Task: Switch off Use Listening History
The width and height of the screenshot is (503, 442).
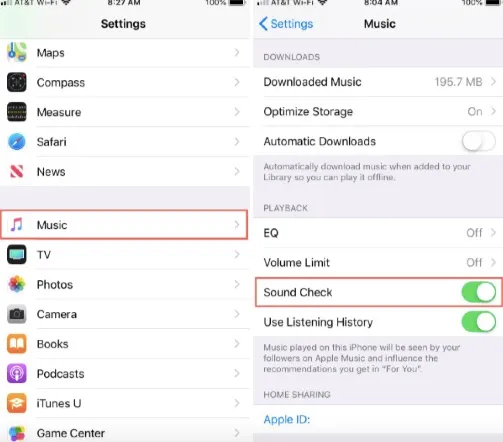Action: pyautogui.click(x=478, y=322)
